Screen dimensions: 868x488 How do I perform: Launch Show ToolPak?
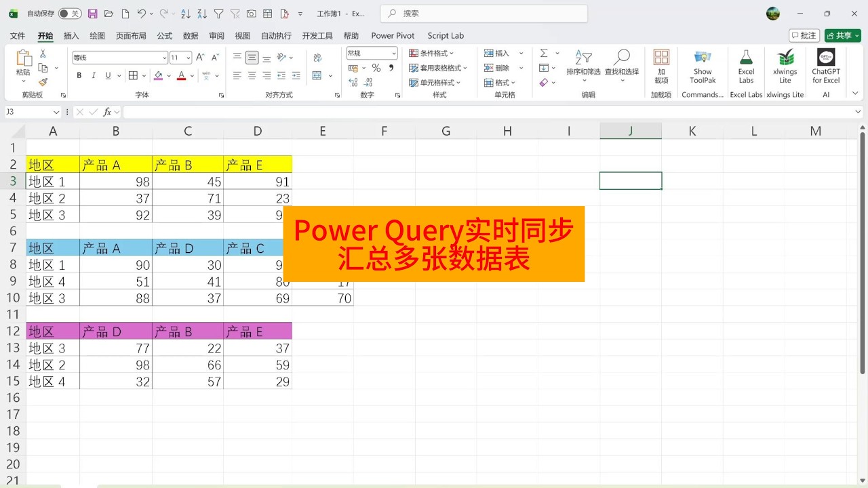point(703,66)
